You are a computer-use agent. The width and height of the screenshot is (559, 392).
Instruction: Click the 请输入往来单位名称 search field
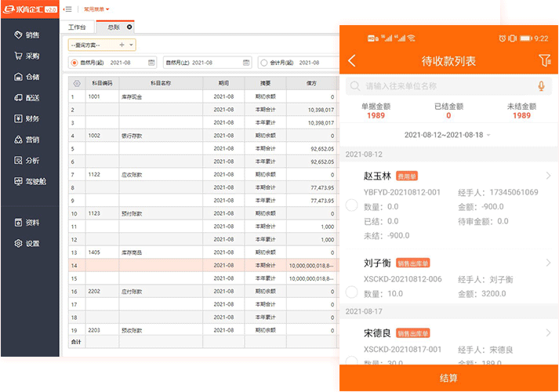click(439, 86)
